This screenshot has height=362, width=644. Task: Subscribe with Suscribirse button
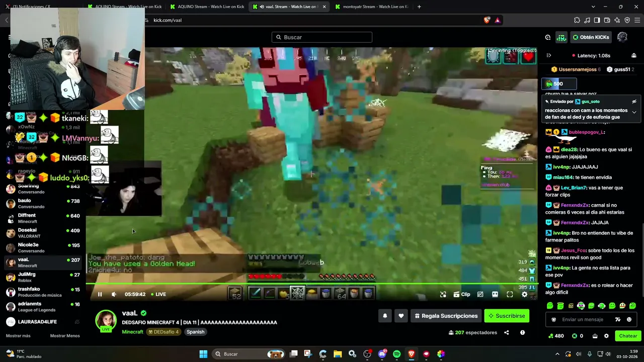click(507, 316)
